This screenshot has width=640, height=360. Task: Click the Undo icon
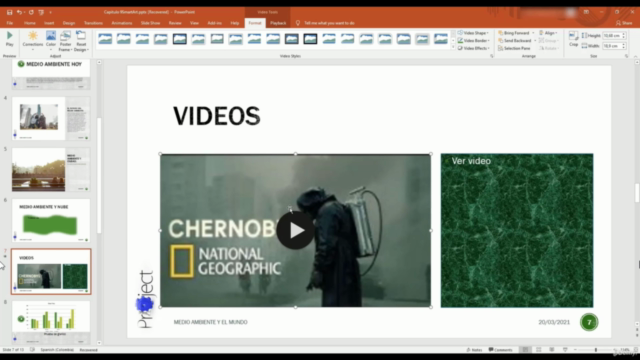pyautogui.click(x=19, y=12)
